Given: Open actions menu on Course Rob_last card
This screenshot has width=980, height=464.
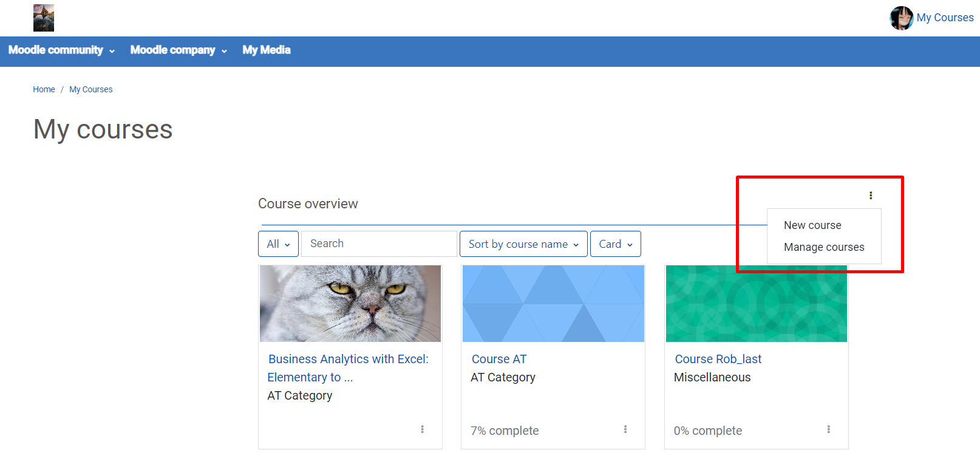Looking at the screenshot, I should tap(828, 429).
